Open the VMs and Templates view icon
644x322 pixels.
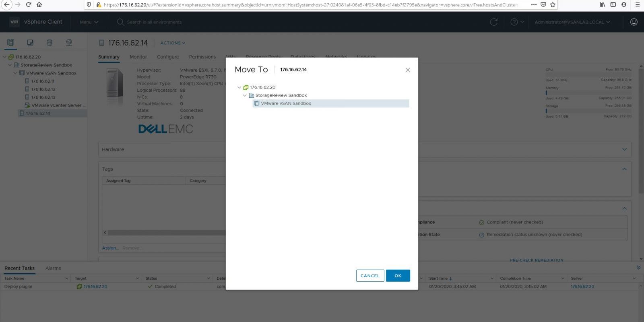coord(30,43)
